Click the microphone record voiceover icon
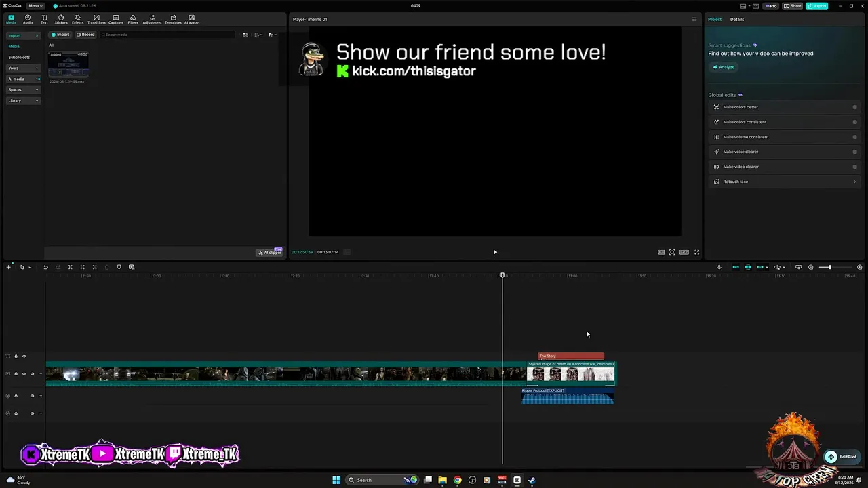Viewport: 868px width, 488px height. tap(719, 267)
